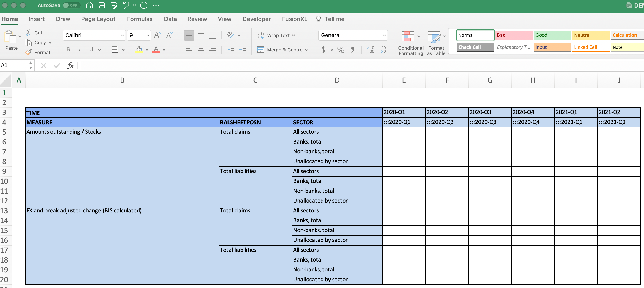644x288 pixels.
Task: Click the Undo arrow icon
Action: coord(126,5)
